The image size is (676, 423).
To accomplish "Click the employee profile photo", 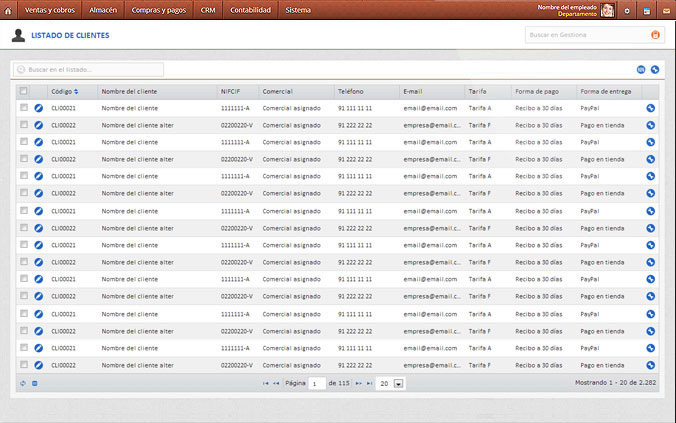I will pyautogui.click(x=607, y=10).
